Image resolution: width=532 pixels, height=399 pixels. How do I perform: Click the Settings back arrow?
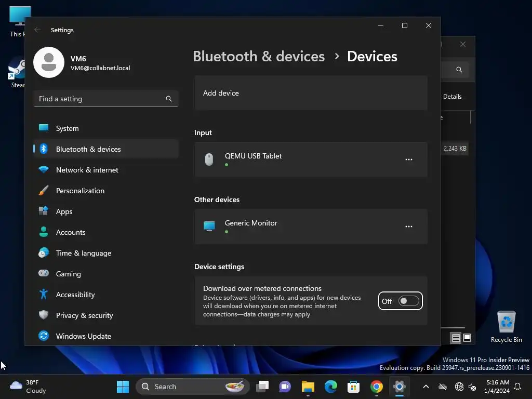37,30
